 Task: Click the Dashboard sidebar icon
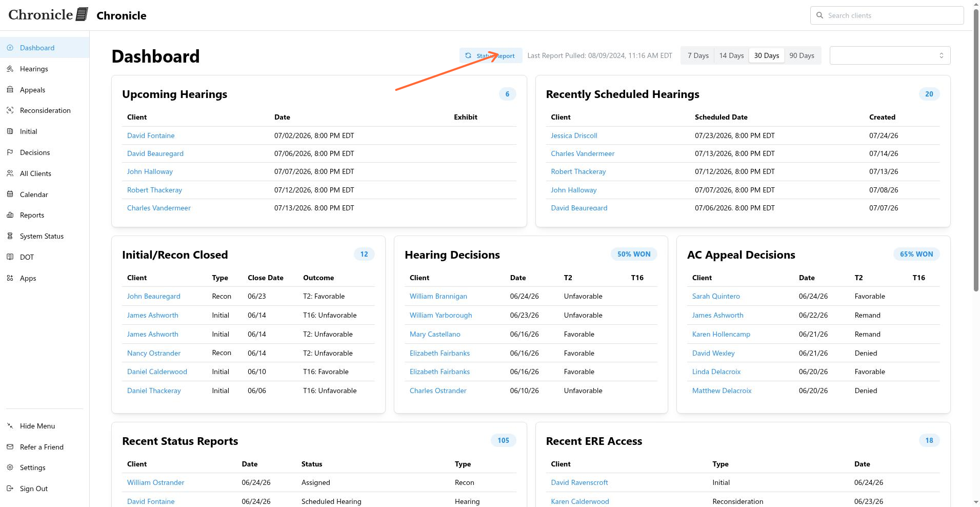point(10,48)
